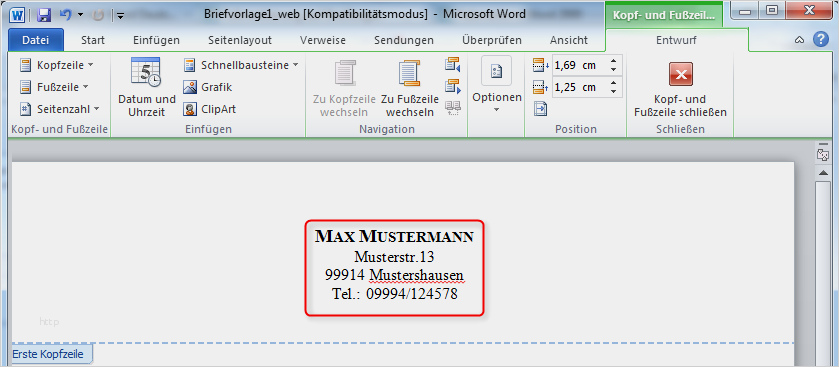The width and height of the screenshot is (839, 367).
Task: Toggle the ruler icon above the scrollbar
Action: 822,155
